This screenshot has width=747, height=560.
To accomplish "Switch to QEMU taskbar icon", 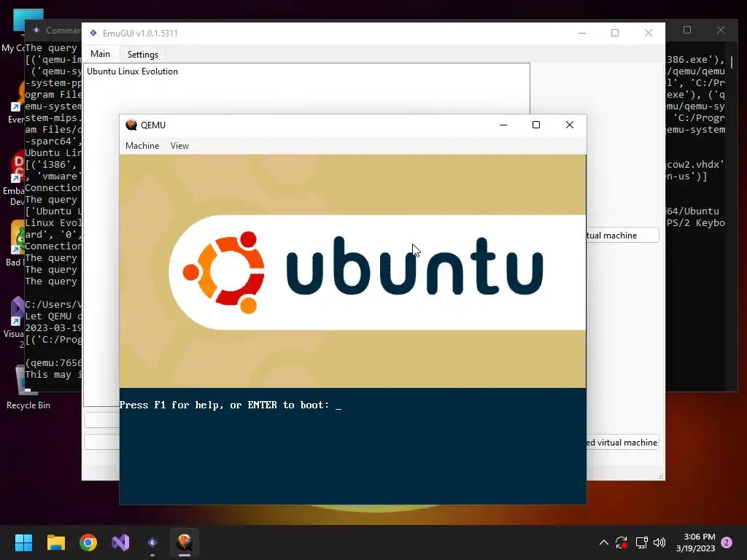I will (x=185, y=542).
